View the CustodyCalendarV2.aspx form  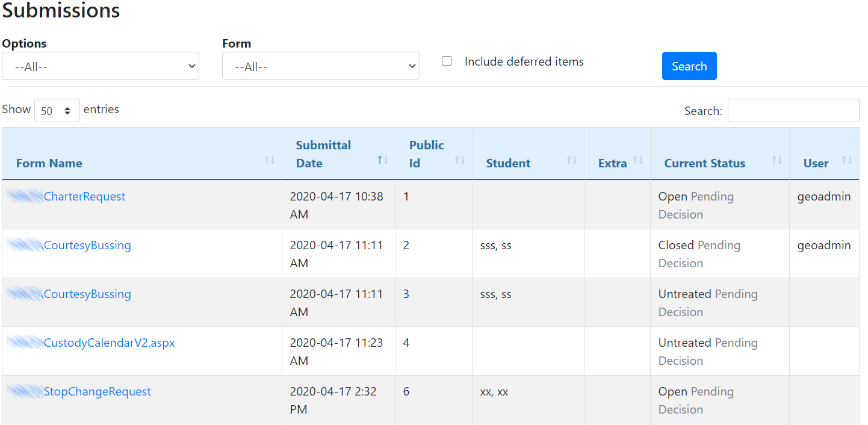point(109,342)
